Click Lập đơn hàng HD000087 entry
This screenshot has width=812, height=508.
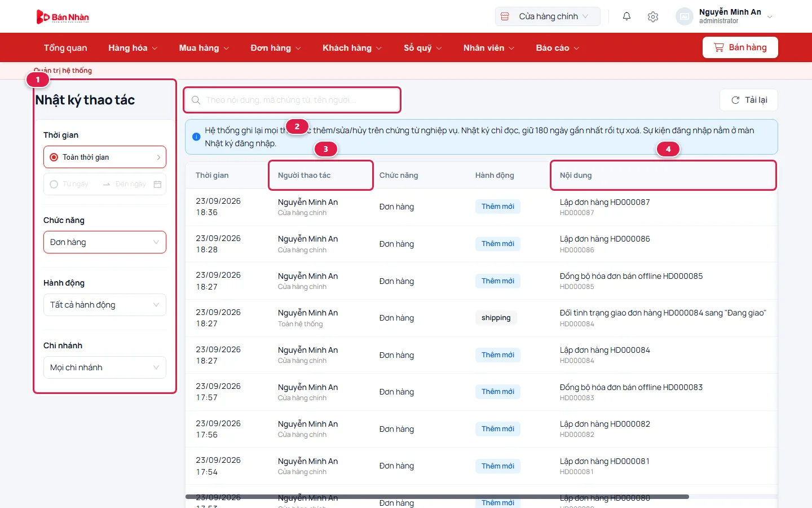pos(605,202)
